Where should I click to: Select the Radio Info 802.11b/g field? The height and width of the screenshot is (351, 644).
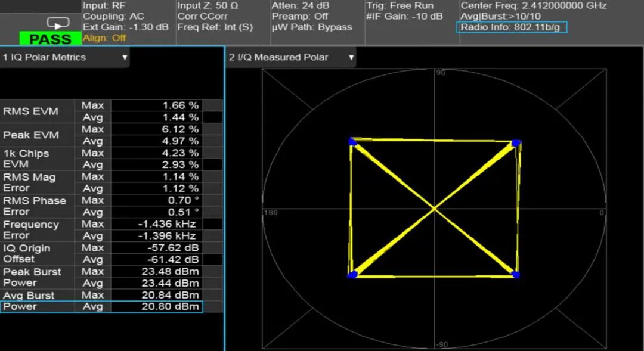pyautogui.click(x=512, y=27)
